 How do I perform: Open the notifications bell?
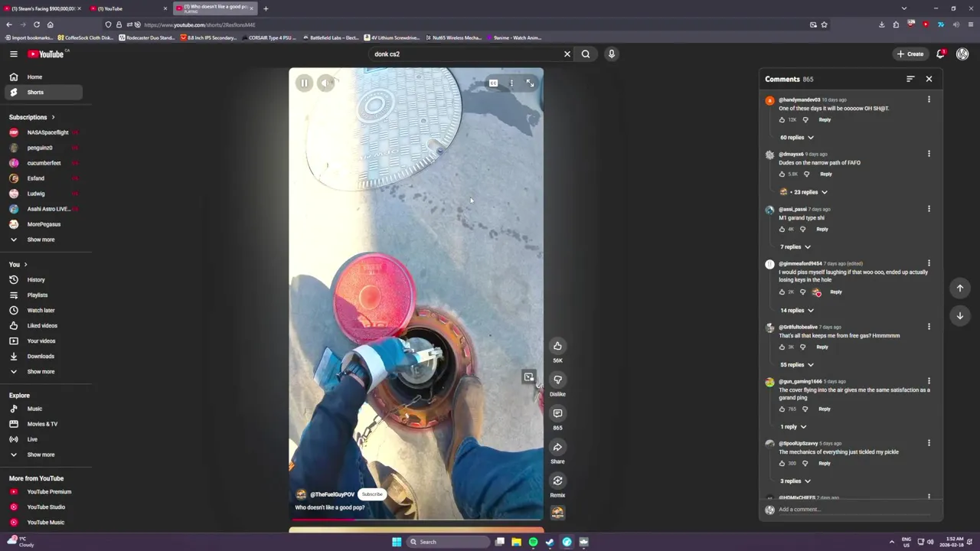tap(940, 54)
